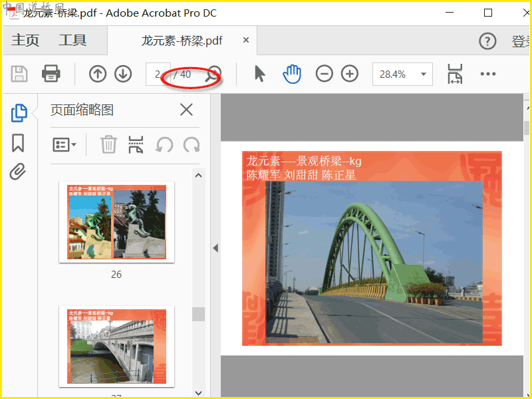
Task: Click the fit-to-width page icon
Action: 455,74
